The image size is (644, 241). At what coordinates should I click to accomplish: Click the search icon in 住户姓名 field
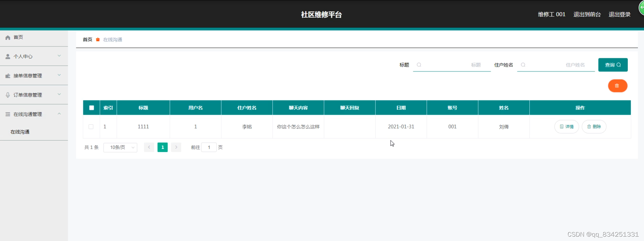tap(523, 65)
